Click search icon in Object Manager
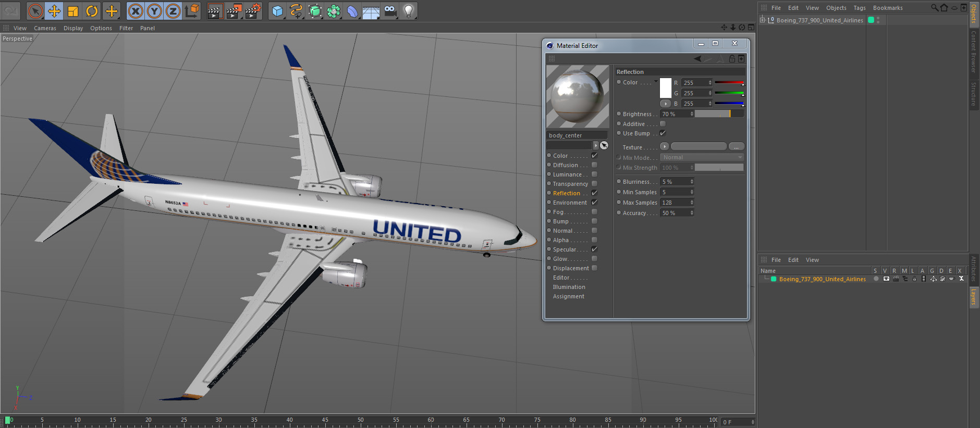980x428 pixels. 935,7
